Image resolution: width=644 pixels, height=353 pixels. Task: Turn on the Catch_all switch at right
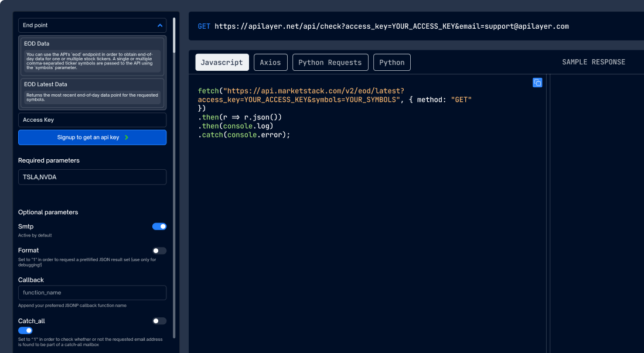pos(159,321)
